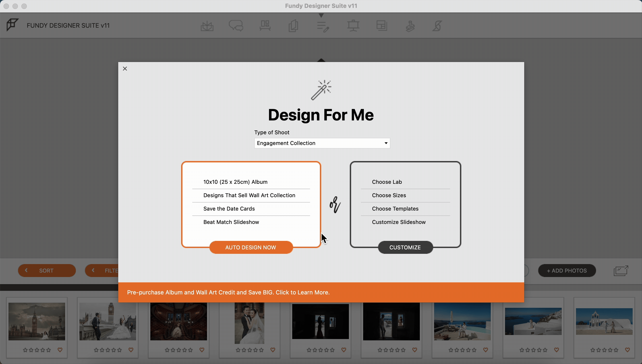Start AUTO DESIGN NOW
642x364 pixels.
(251, 247)
